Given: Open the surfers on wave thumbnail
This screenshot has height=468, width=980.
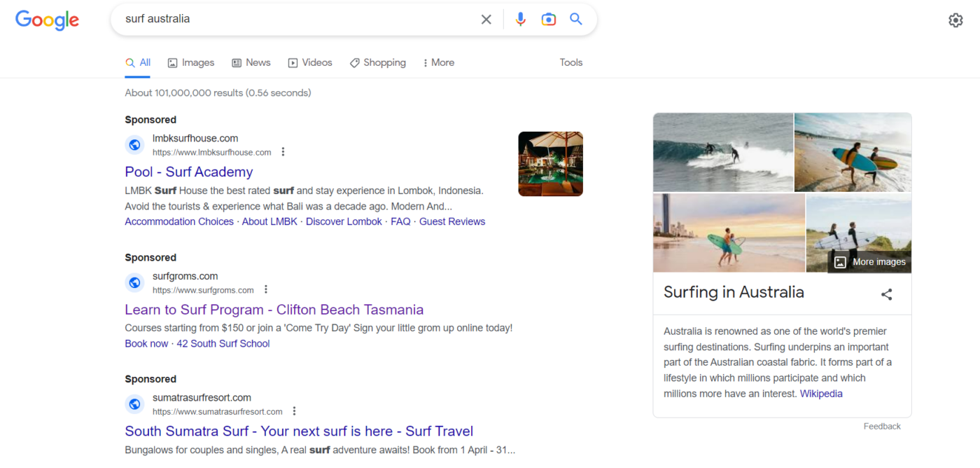Looking at the screenshot, I should click(722, 152).
